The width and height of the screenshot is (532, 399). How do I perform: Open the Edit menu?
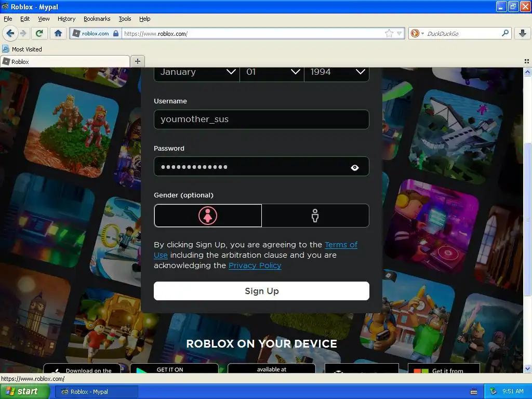coord(25,19)
